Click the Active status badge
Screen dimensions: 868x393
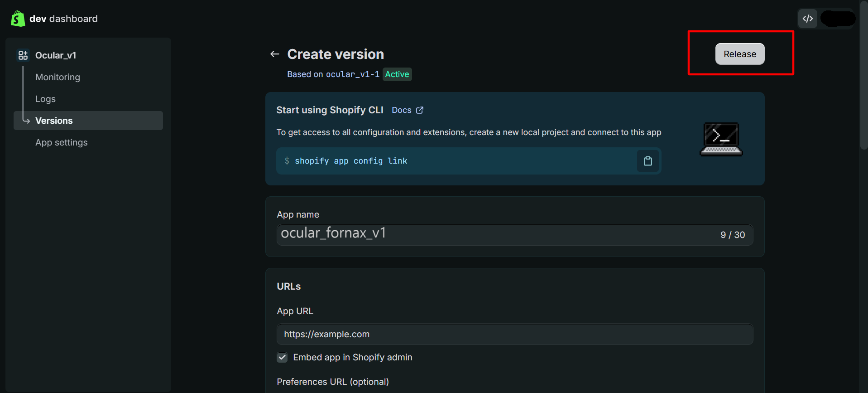(x=397, y=74)
